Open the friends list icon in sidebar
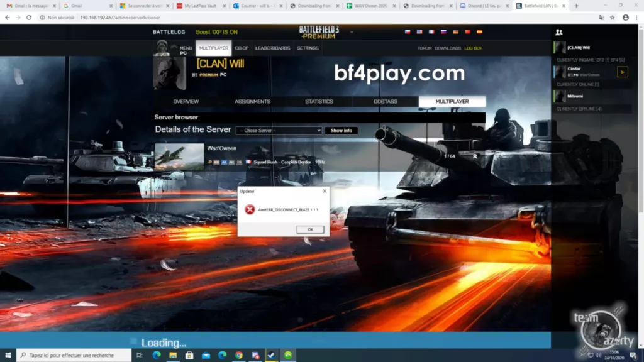The width and height of the screenshot is (644, 362). click(x=558, y=32)
